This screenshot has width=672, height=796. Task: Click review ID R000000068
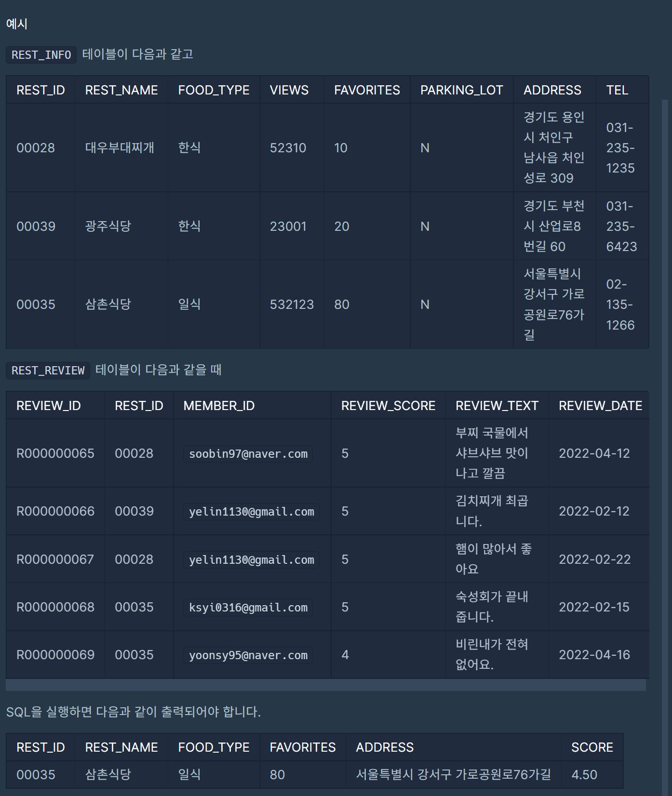tap(55, 607)
